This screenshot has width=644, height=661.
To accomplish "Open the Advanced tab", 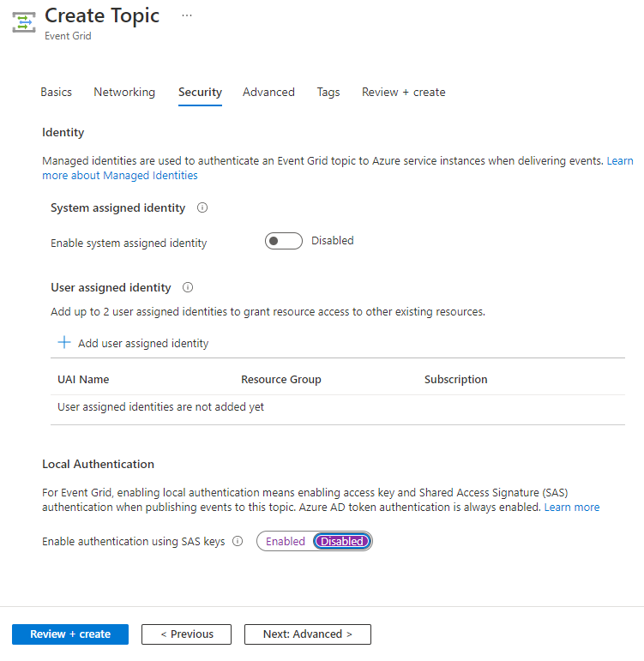I will coord(268,92).
